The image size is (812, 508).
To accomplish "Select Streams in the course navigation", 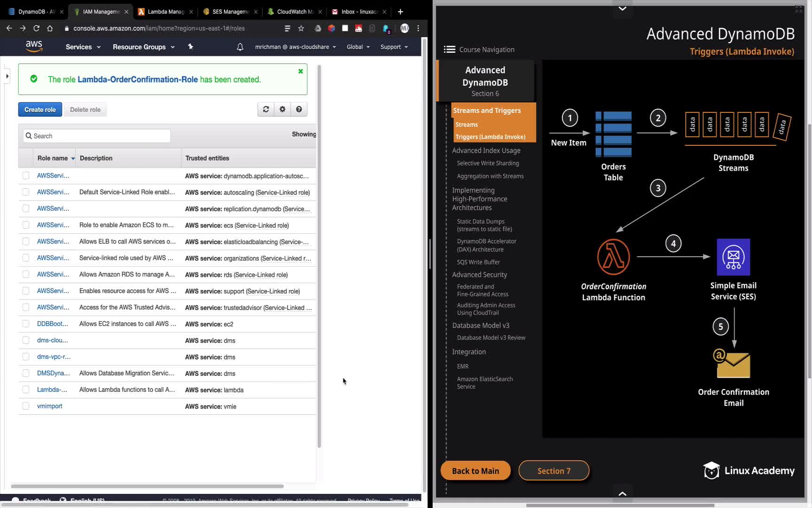I will coord(467,125).
